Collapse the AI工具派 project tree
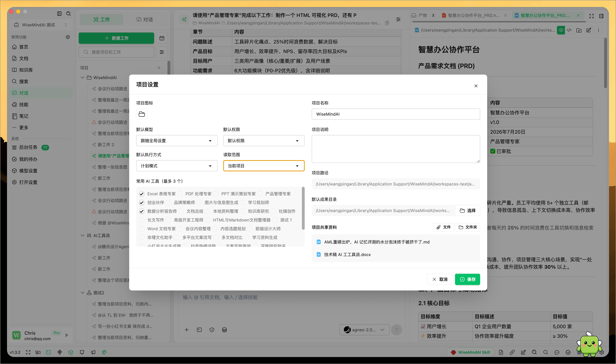Screen dimensions: 616x364 click(83, 235)
